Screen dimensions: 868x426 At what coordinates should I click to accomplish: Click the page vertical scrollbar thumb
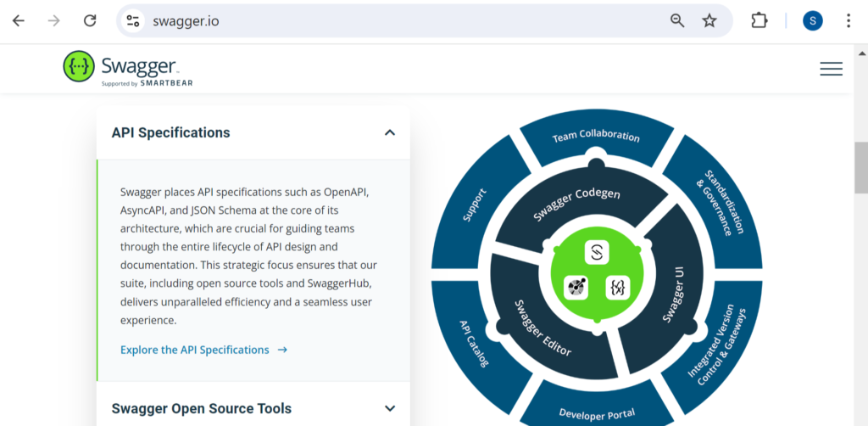pyautogui.click(x=861, y=167)
